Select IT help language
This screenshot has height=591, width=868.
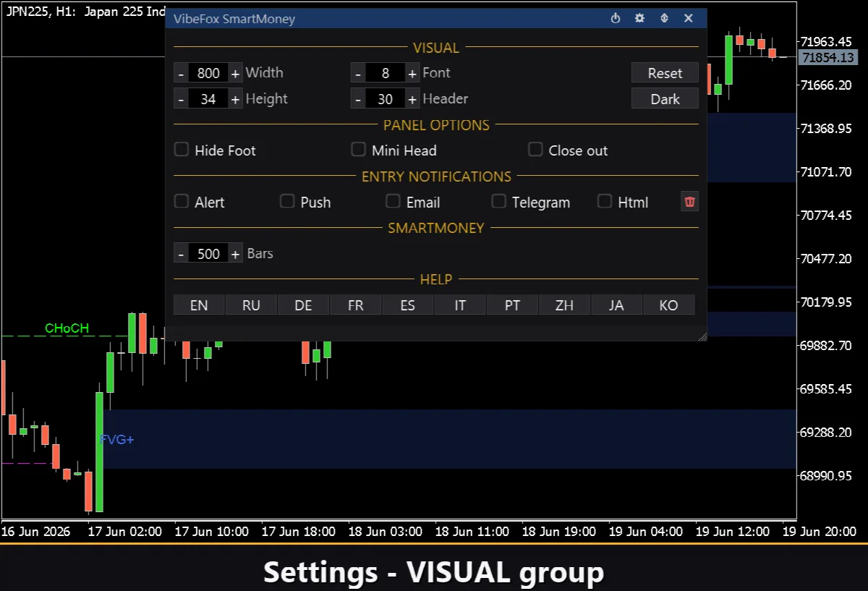click(460, 305)
